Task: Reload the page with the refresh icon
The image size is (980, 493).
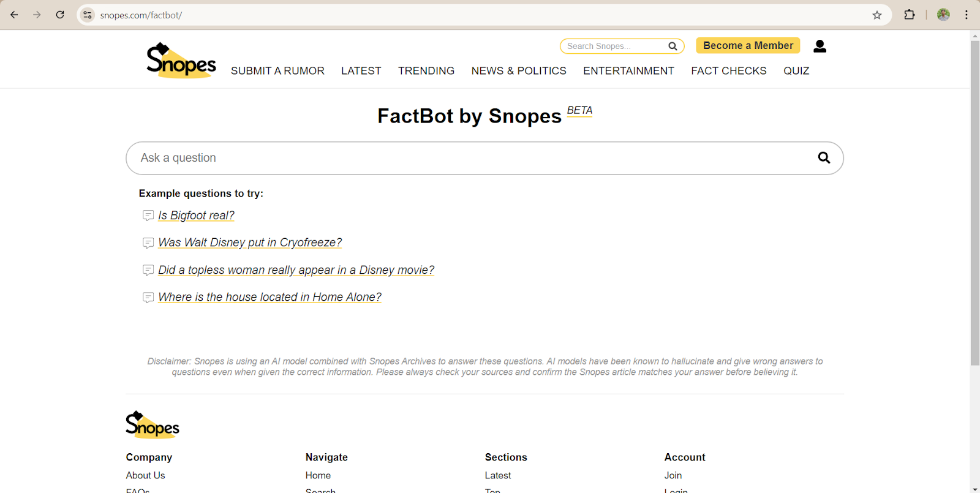Action: click(x=60, y=15)
